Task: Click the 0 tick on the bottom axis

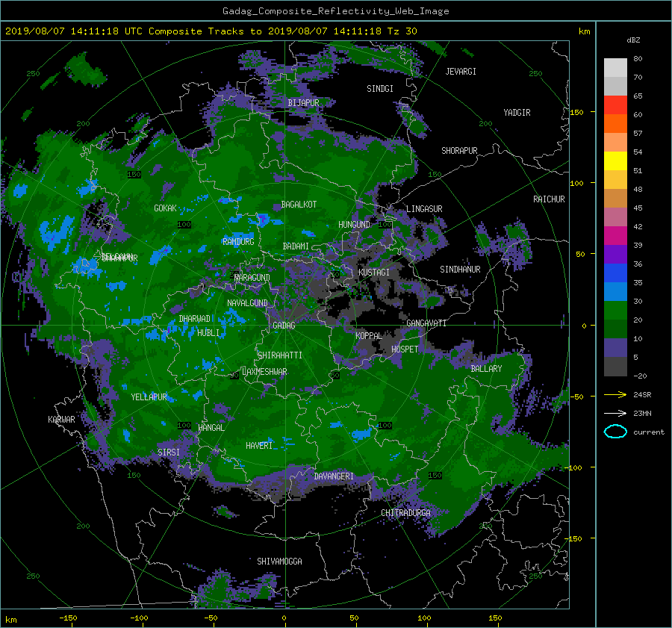Action: click(284, 618)
